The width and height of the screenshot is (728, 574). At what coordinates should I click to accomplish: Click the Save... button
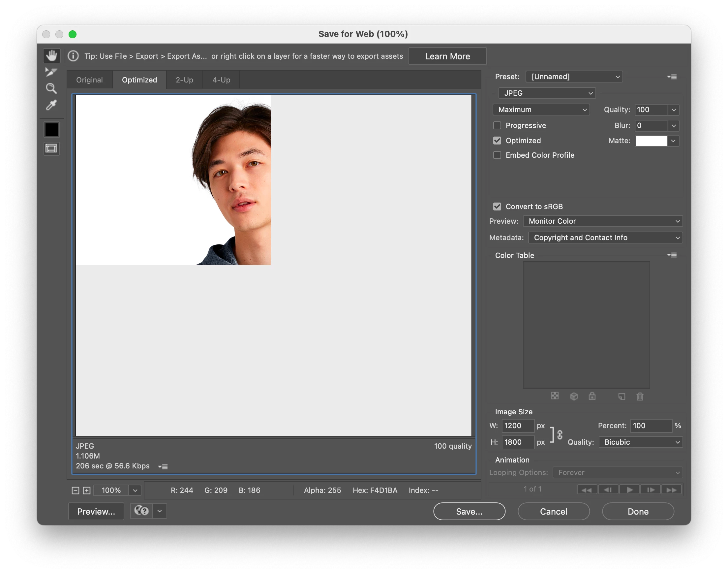click(469, 511)
